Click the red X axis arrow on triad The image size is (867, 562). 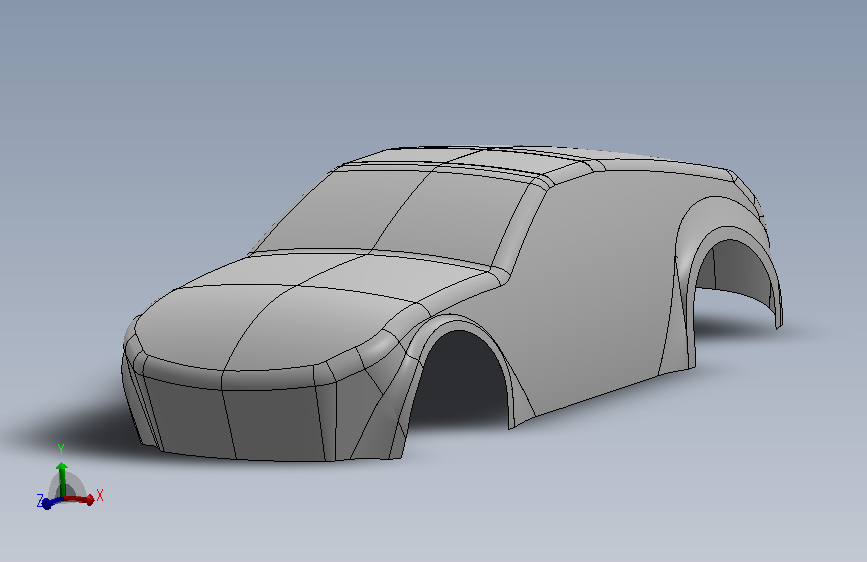(80, 499)
